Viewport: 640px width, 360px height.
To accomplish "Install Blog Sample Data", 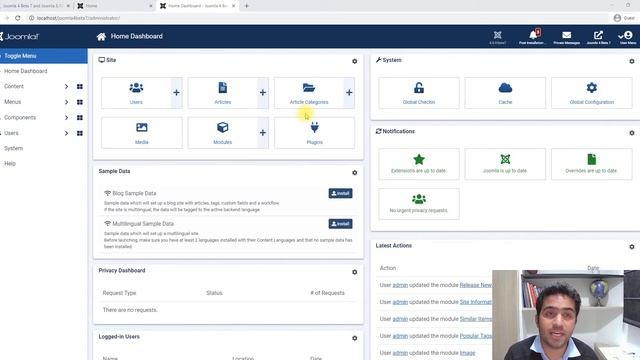I will click(340, 193).
